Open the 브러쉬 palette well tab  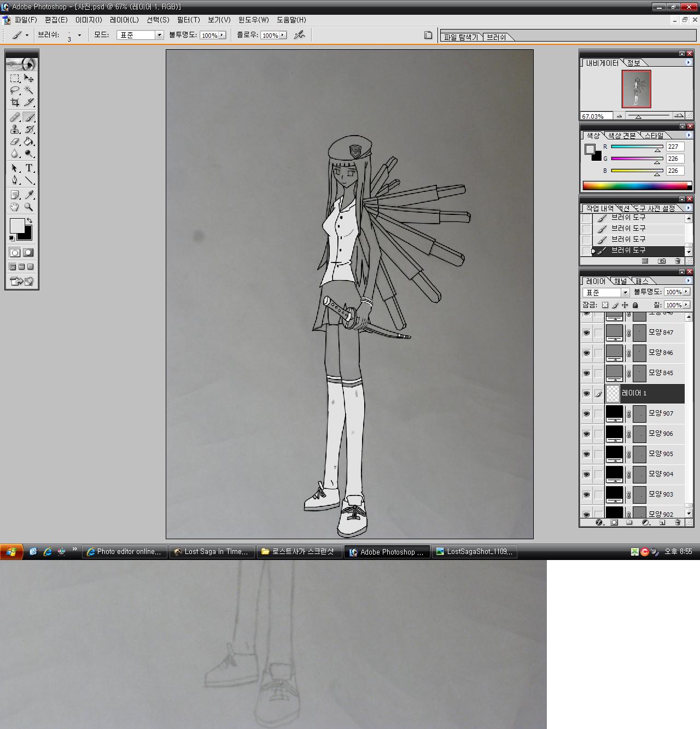pos(497,37)
